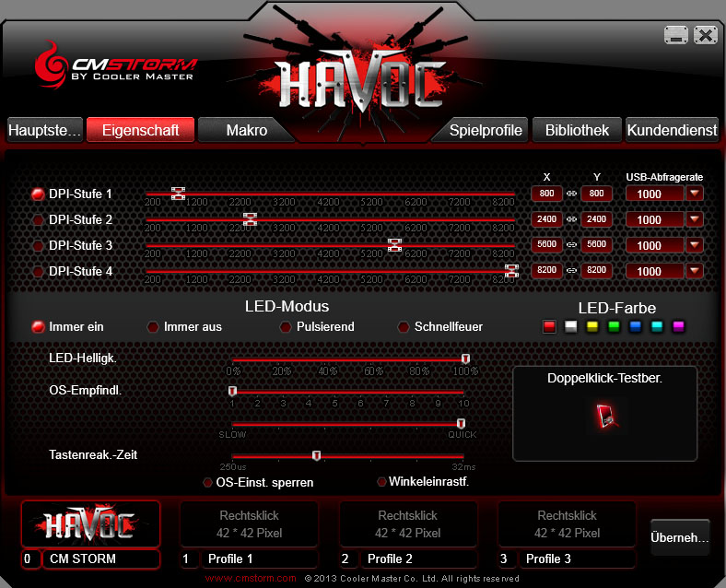Open the Makro tab

tap(246, 130)
